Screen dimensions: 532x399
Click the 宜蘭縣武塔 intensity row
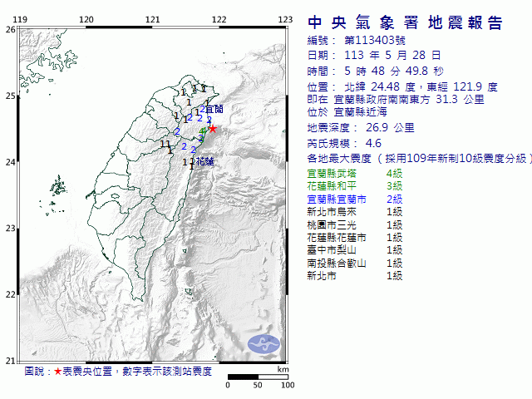(355, 174)
